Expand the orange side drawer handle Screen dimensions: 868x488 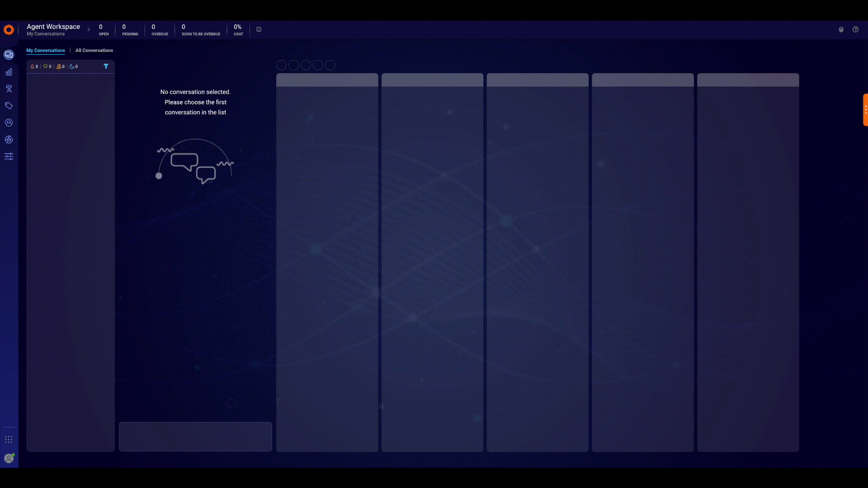(x=865, y=110)
